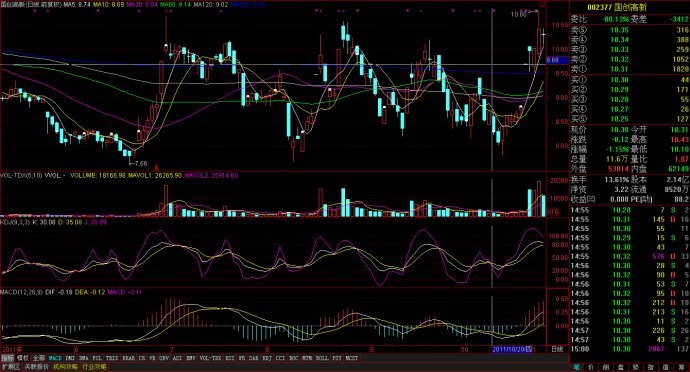
Task: Open the 全部 indicators list
Action: pyautogui.click(x=39, y=358)
